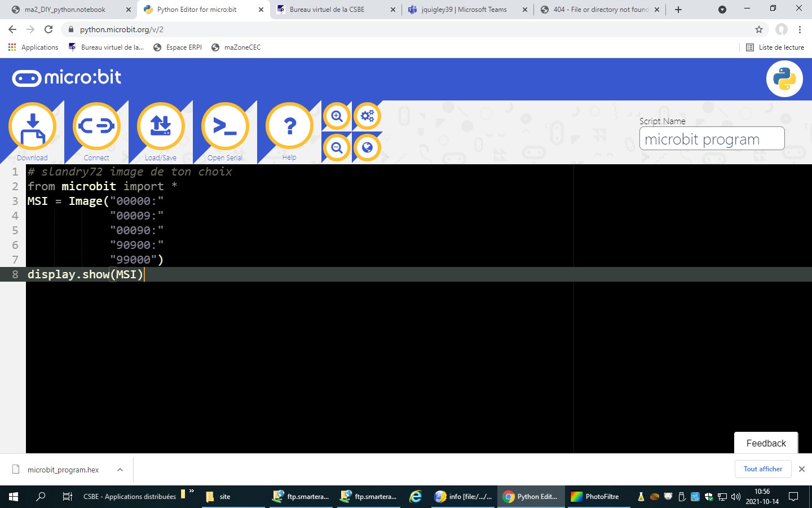Open the Chrome profile menu
The width and height of the screenshot is (812, 508).
point(781,29)
